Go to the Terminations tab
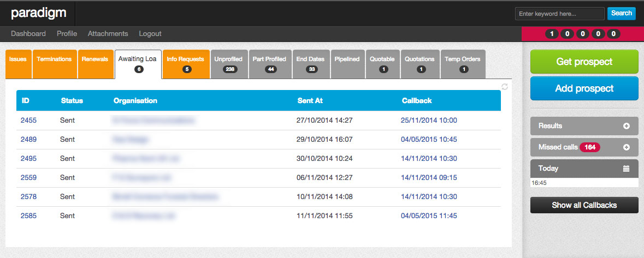 pyautogui.click(x=54, y=59)
